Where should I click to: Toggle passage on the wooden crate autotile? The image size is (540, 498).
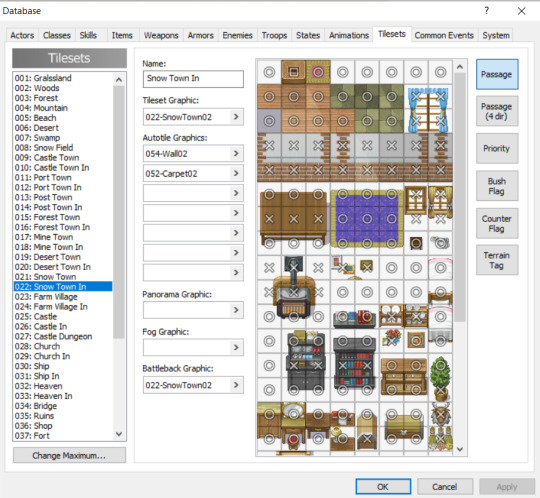[294, 72]
